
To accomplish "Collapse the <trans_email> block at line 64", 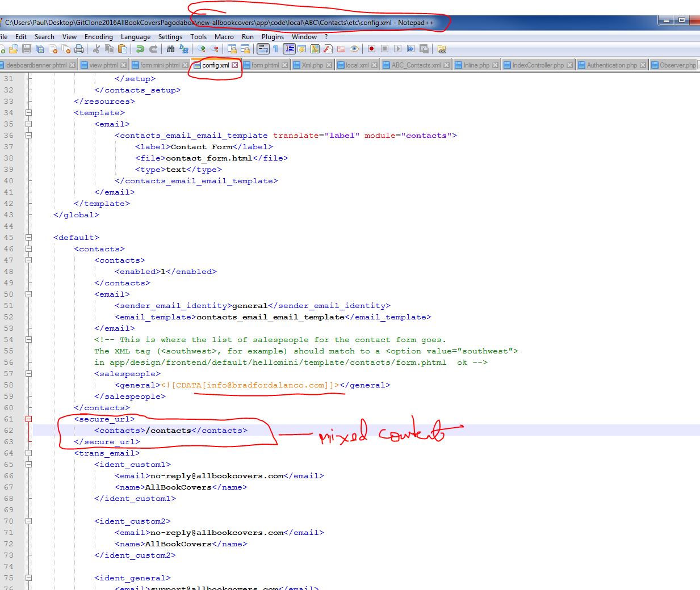I will pyautogui.click(x=28, y=453).
